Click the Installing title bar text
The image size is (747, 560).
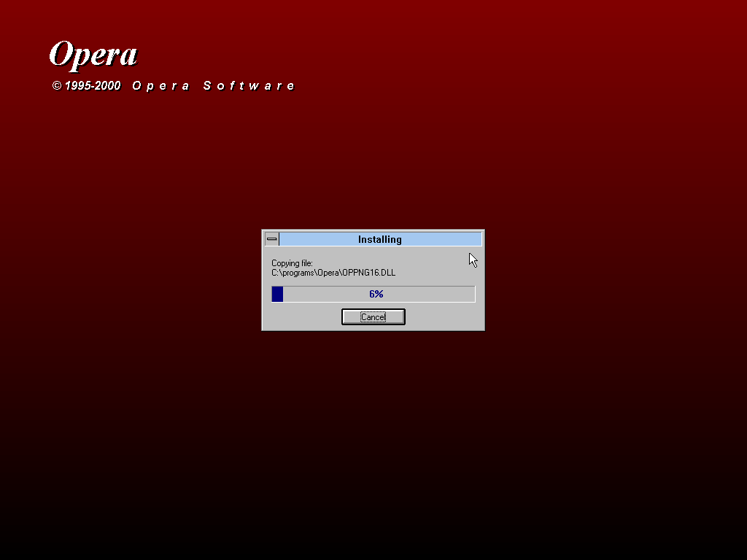tap(379, 239)
